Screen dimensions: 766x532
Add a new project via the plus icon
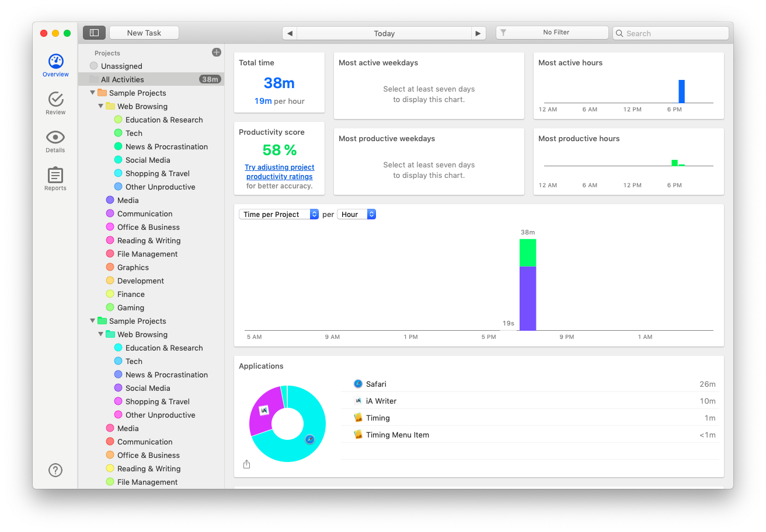tap(216, 52)
